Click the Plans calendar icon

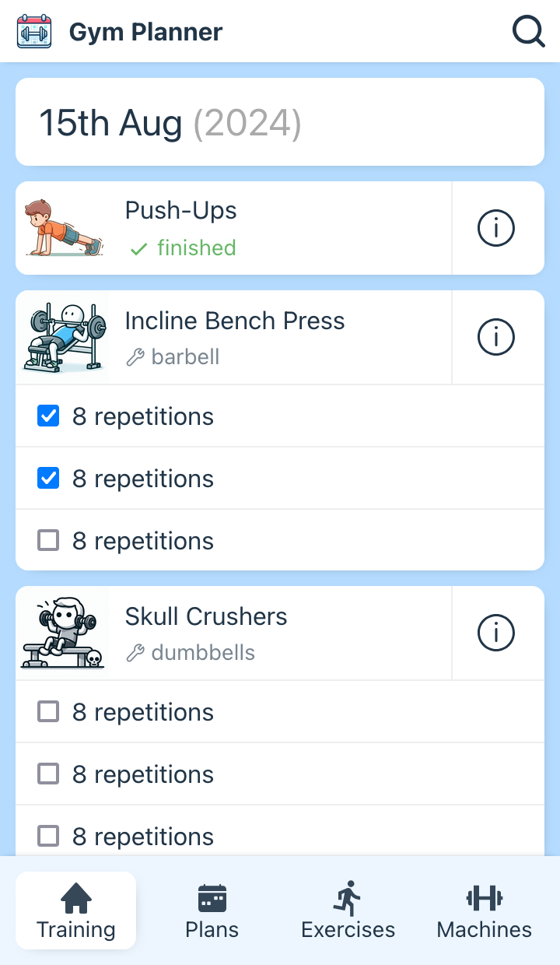(212, 899)
